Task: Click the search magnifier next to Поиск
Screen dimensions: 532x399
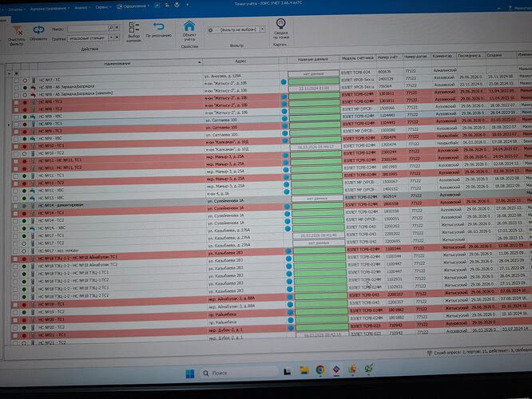Action: (110, 28)
